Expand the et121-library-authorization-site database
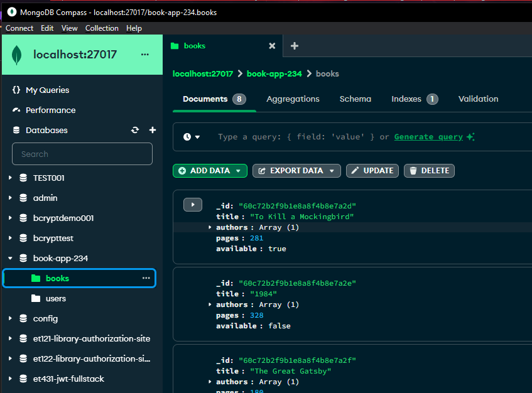The height and width of the screenshot is (393, 532). (x=10, y=338)
